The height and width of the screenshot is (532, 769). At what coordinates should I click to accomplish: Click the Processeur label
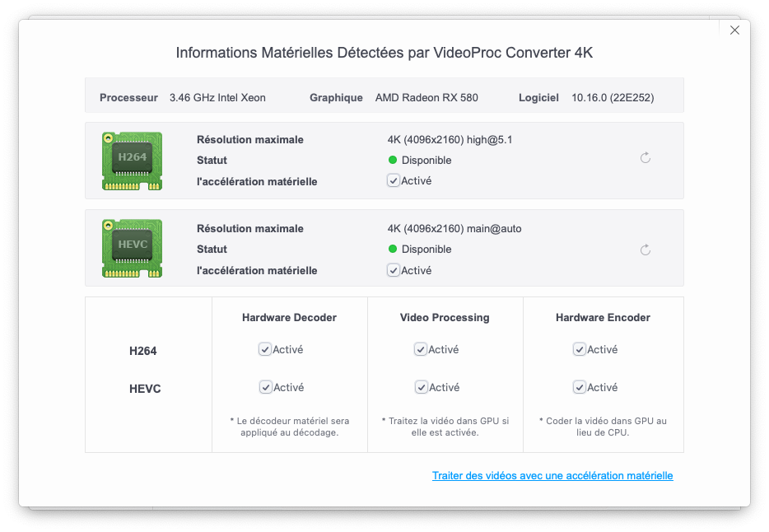128,97
